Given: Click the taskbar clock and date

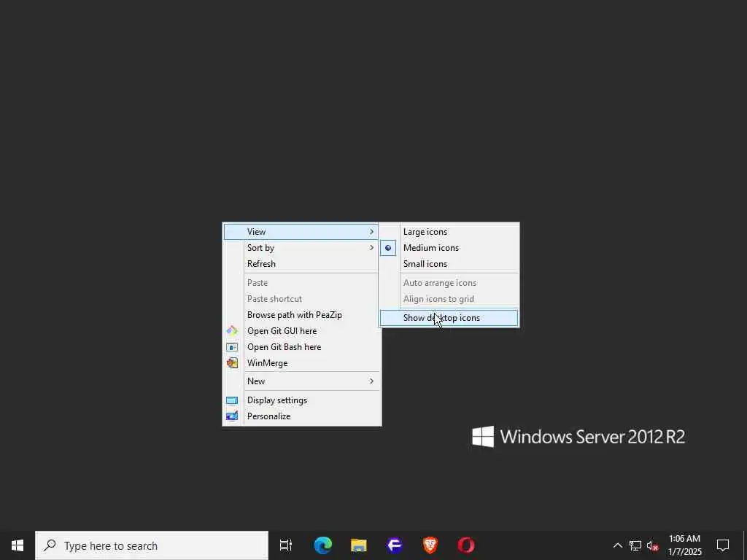Looking at the screenshot, I should (684, 545).
